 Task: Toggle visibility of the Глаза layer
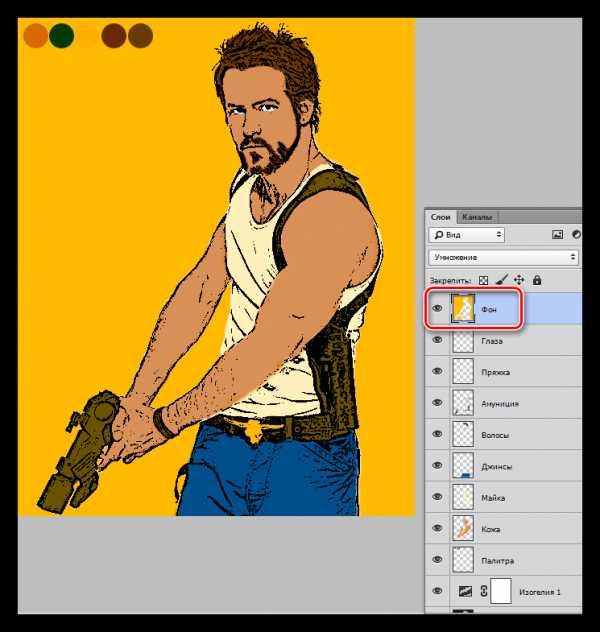pos(437,341)
